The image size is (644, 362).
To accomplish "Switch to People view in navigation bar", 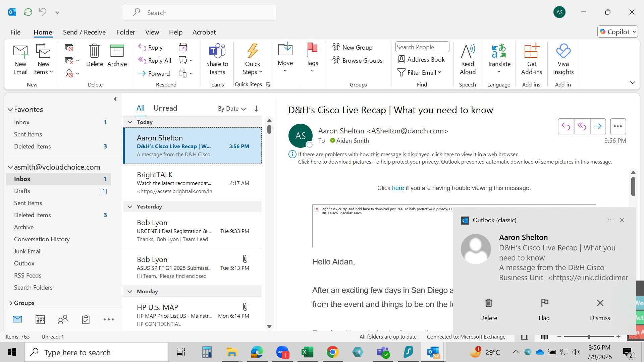I will point(63,319).
